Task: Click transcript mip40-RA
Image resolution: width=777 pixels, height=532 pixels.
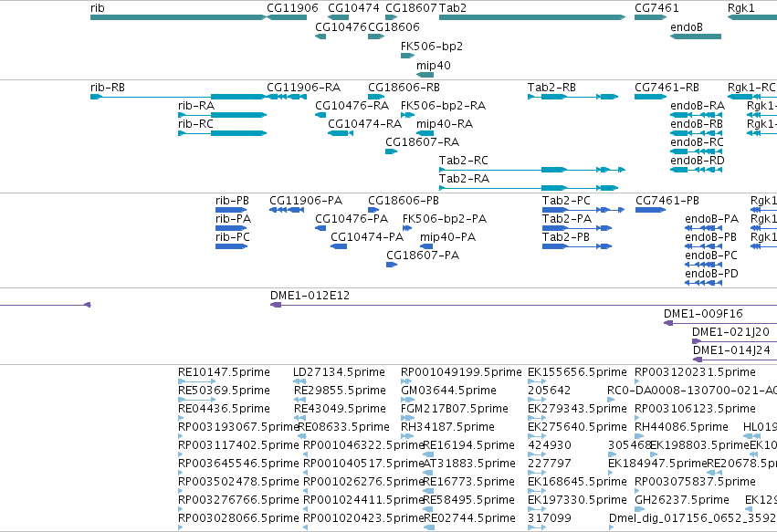Action: (425, 133)
